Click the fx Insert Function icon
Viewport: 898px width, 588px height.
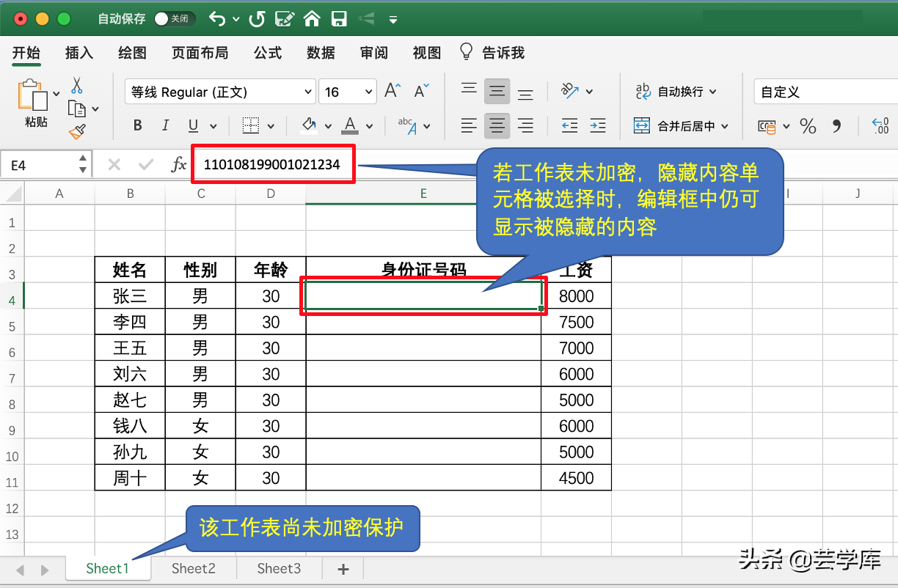click(x=178, y=165)
